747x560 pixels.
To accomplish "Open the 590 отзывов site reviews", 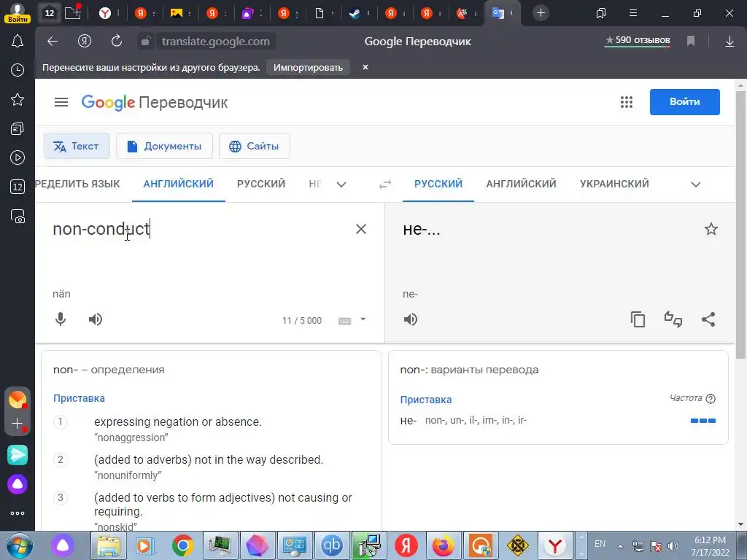I will pyautogui.click(x=638, y=41).
